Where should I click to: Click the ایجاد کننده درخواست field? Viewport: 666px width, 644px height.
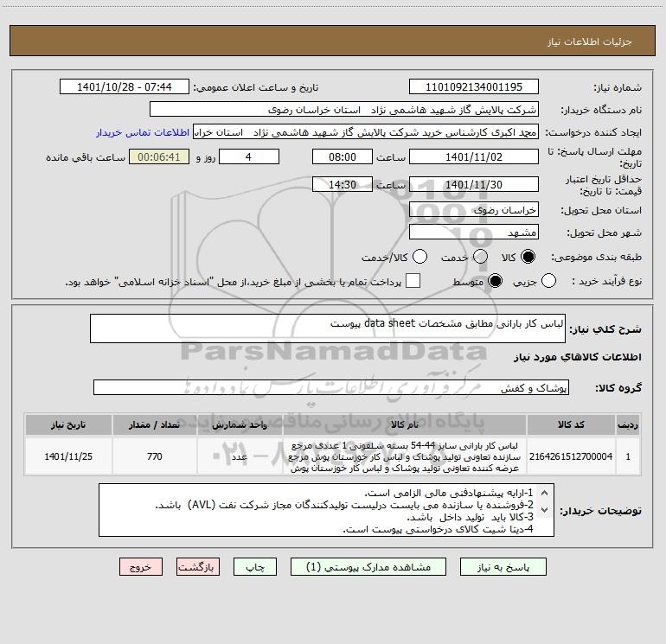(x=366, y=132)
